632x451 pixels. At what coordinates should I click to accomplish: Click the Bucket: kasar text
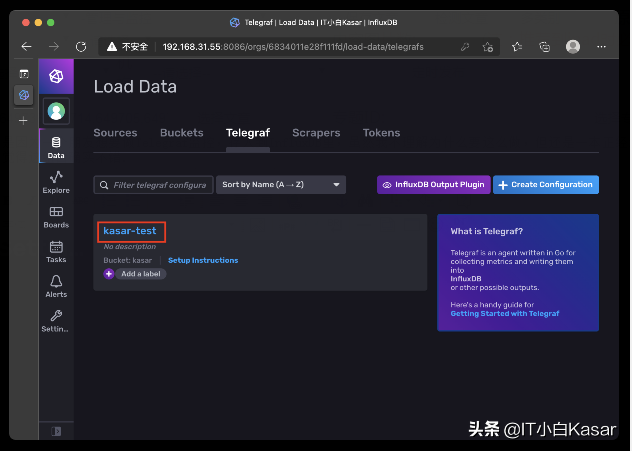click(128, 260)
